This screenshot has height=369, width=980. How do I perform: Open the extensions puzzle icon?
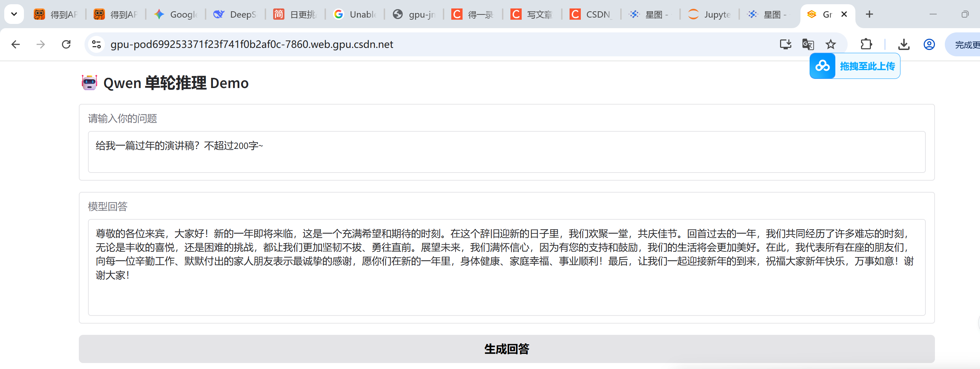click(x=866, y=44)
